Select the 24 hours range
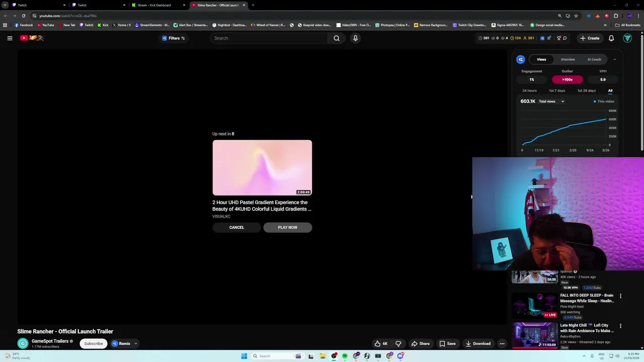This screenshot has height=362, width=644. pyautogui.click(x=529, y=90)
